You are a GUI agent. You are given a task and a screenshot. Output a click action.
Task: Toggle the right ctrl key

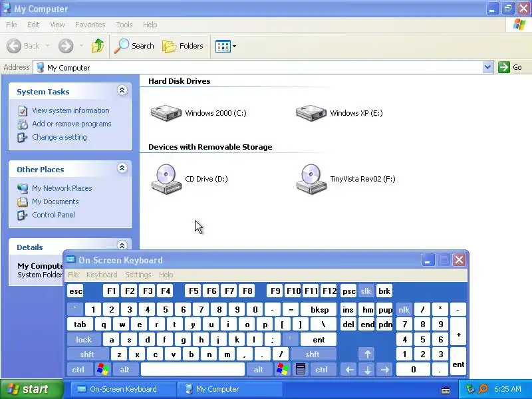tap(322, 370)
